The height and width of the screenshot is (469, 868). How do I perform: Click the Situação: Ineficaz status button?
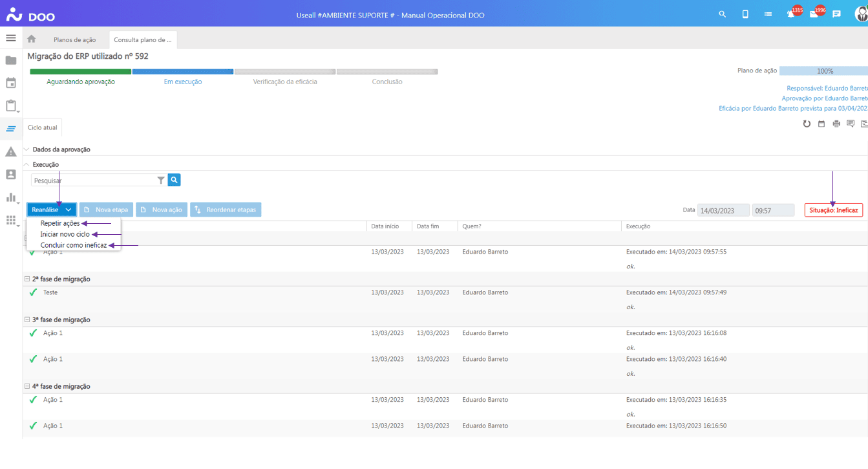tap(833, 210)
